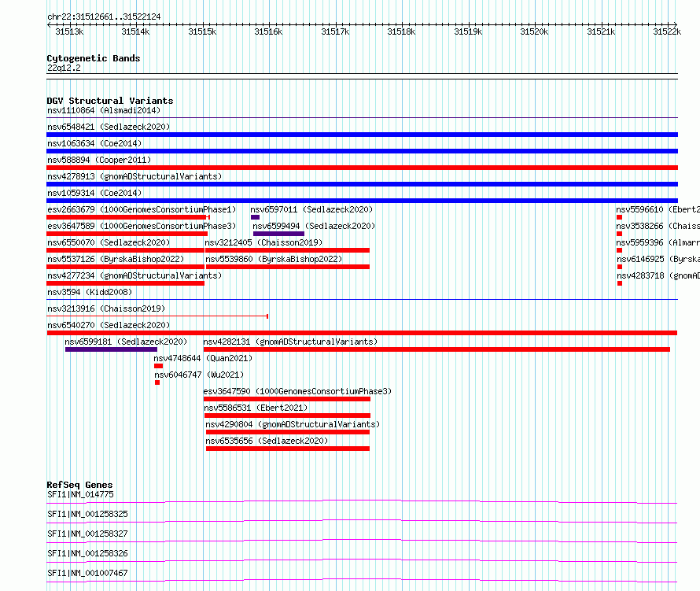Select nsv5537126 (ByrskaBishop2022) label
700x591 pixels.
coord(116,259)
